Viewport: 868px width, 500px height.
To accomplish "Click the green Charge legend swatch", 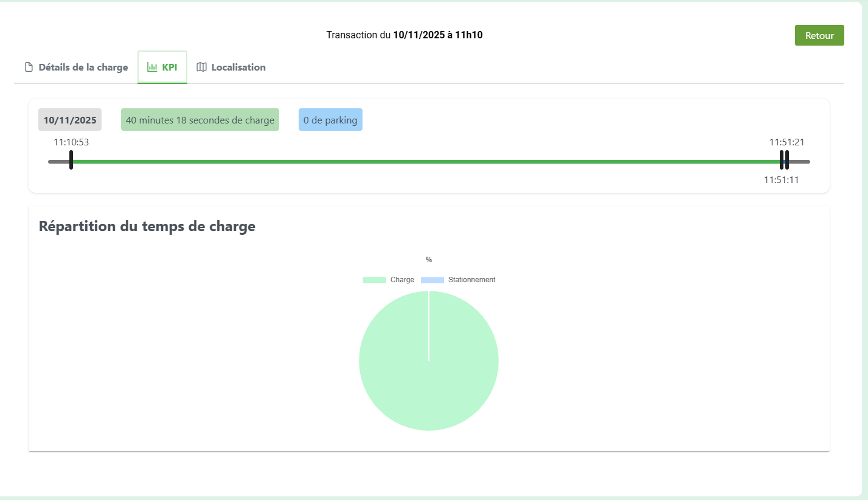I will pos(374,280).
